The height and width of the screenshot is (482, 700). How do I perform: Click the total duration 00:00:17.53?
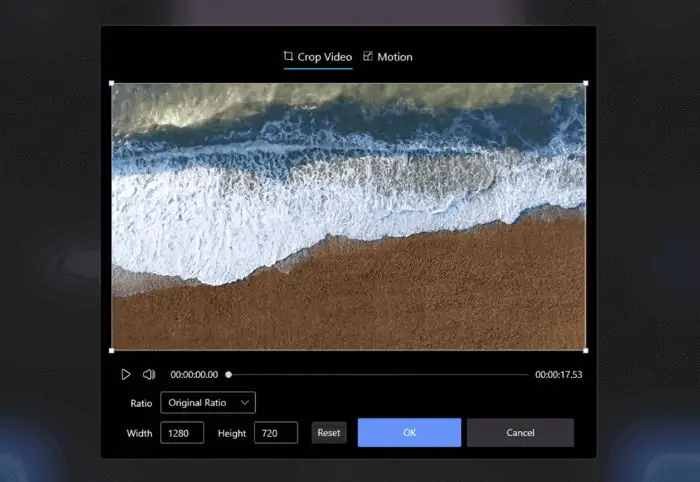pos(559,374)
